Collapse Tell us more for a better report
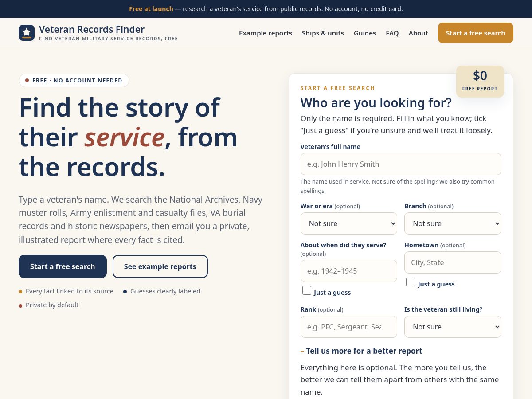This screenshot has height=399, width=532. pyautogui.click(x=361, y=351)
